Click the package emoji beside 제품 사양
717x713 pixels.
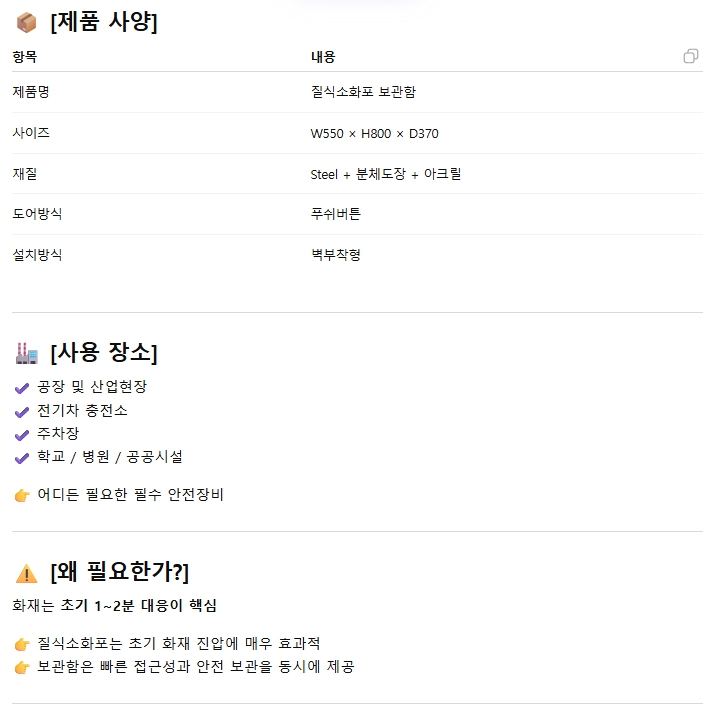[x=27, y=22]
